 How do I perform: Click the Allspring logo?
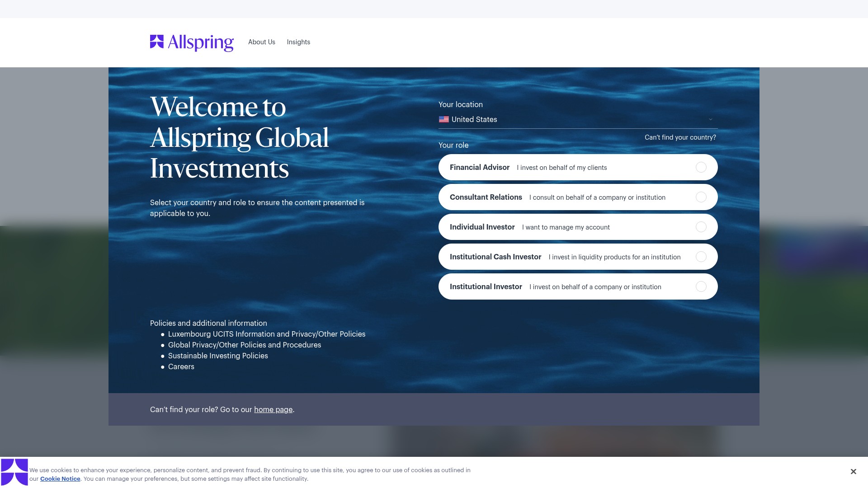(x=192, y=42)
